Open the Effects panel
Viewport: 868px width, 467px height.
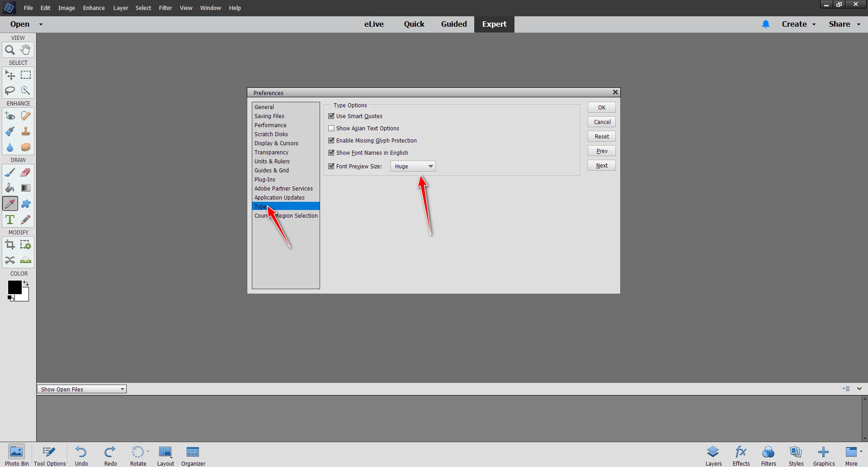[741, 455]
